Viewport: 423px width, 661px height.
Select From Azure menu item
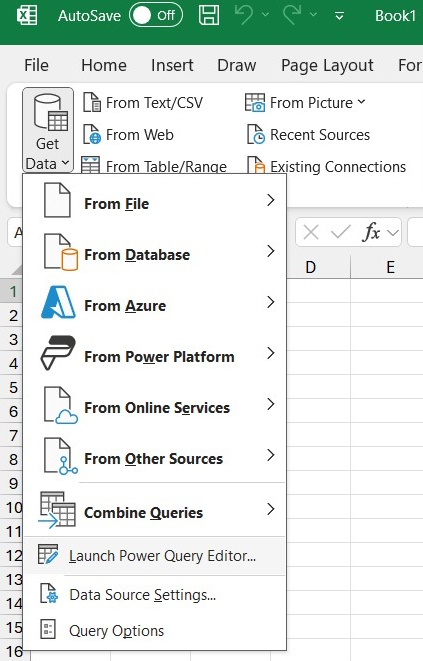coord(155,303)
